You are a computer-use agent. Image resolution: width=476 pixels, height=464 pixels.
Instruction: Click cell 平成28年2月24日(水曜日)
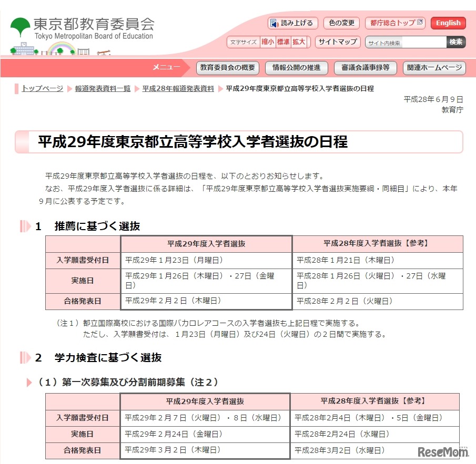[x=375, y=434]
